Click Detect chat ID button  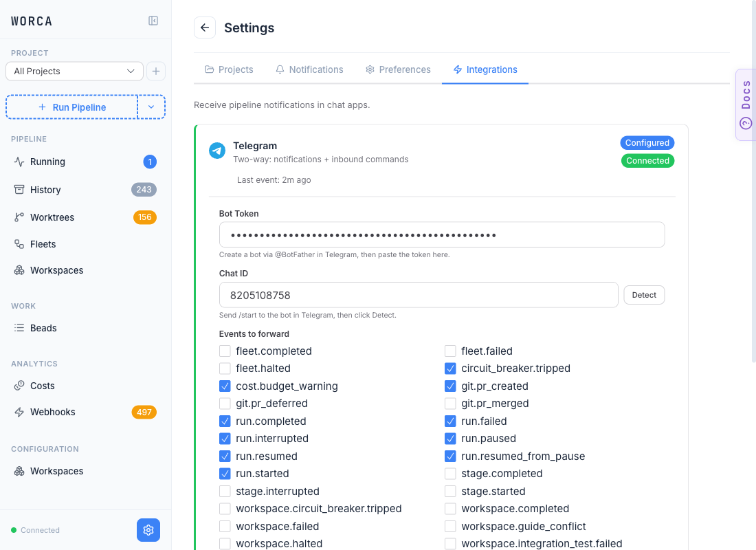pos(644,295)
